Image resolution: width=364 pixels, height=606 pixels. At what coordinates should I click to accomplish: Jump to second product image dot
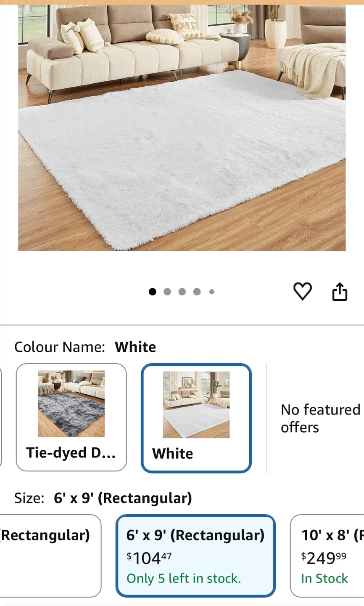pyautogui.click(x=167, y=292)
